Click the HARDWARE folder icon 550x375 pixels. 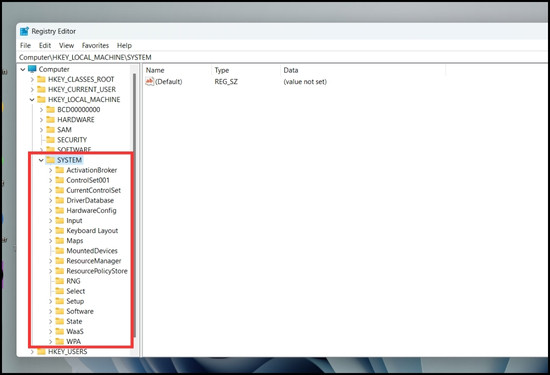coord(51,120)
